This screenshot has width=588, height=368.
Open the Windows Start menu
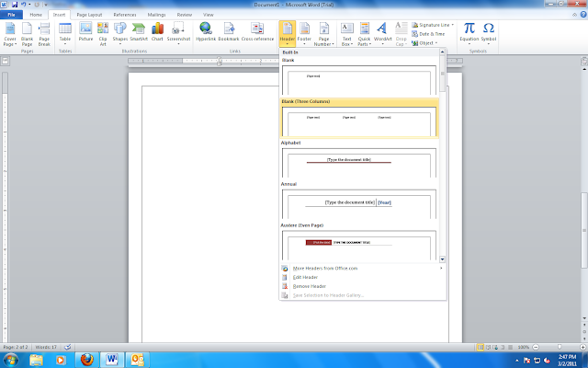(10, 360)
